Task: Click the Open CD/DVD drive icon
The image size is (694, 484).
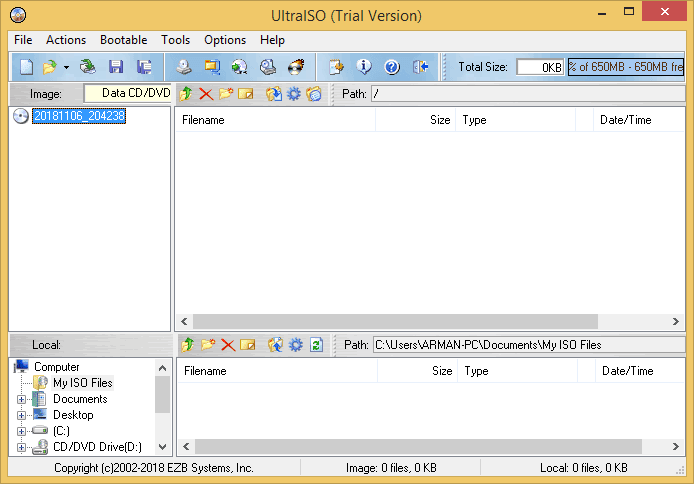Action: coord(88,67)
